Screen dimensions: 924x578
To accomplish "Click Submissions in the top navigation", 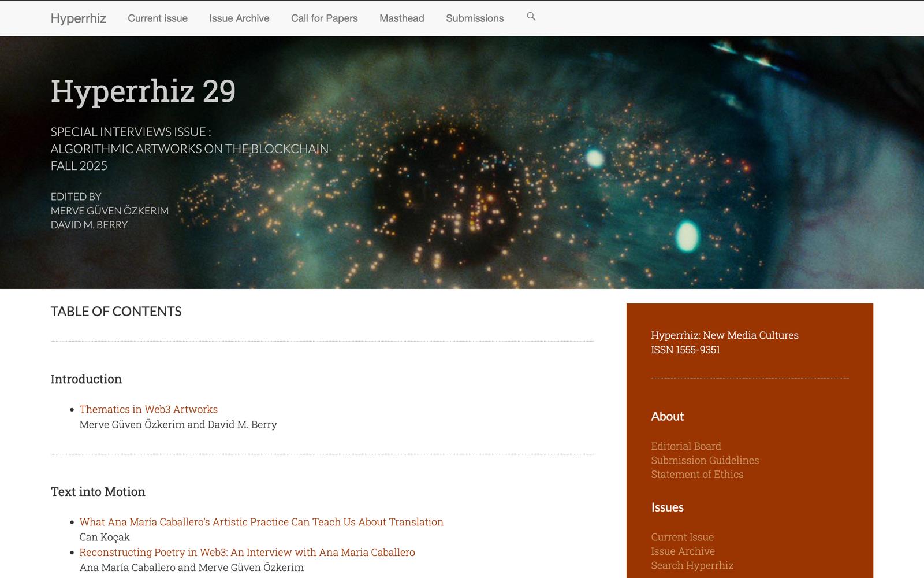I will [x=475, y=18].
